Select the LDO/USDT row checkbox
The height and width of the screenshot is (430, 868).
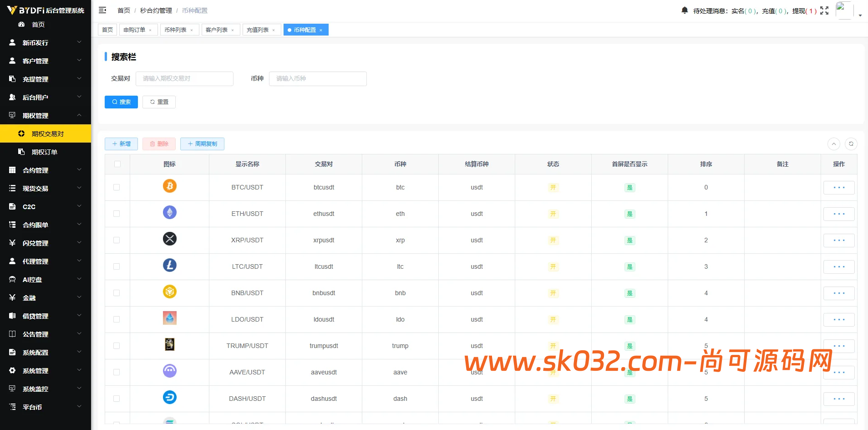[x=117, y=319]
